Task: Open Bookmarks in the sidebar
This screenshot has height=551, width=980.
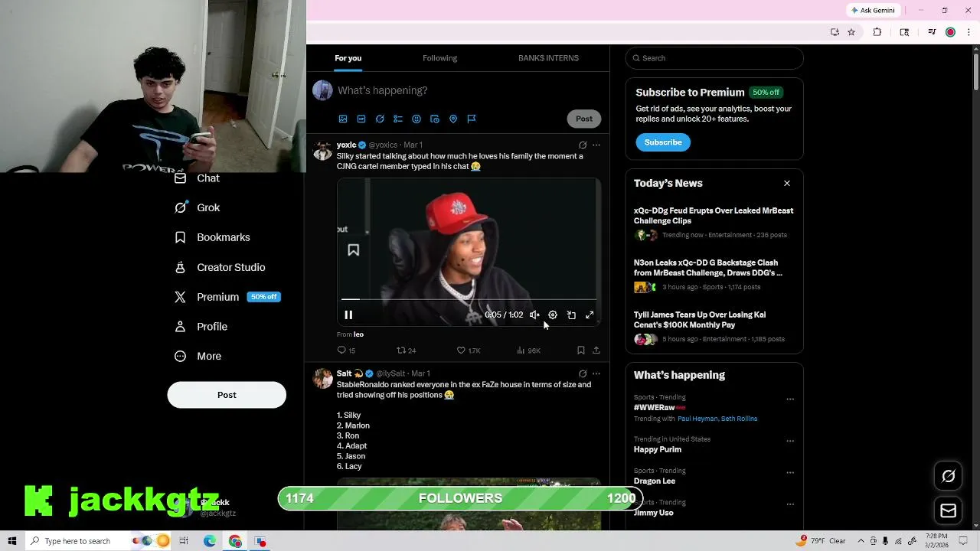Action: [212, 237]
